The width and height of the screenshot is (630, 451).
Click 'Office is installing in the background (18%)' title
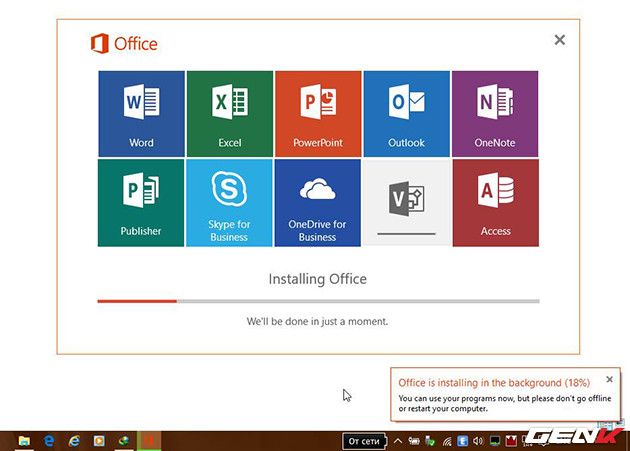pyautogui.click(x=494, y=383)
